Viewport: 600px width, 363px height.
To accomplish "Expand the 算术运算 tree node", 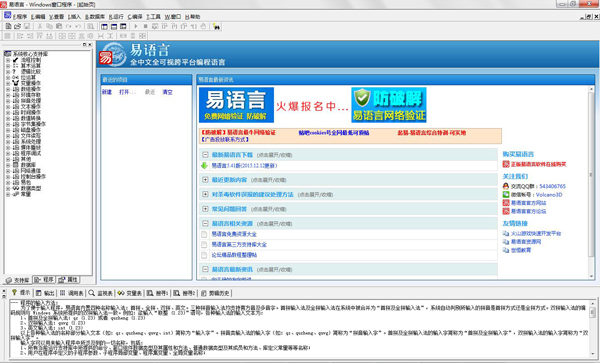I will tap(8, 66).
